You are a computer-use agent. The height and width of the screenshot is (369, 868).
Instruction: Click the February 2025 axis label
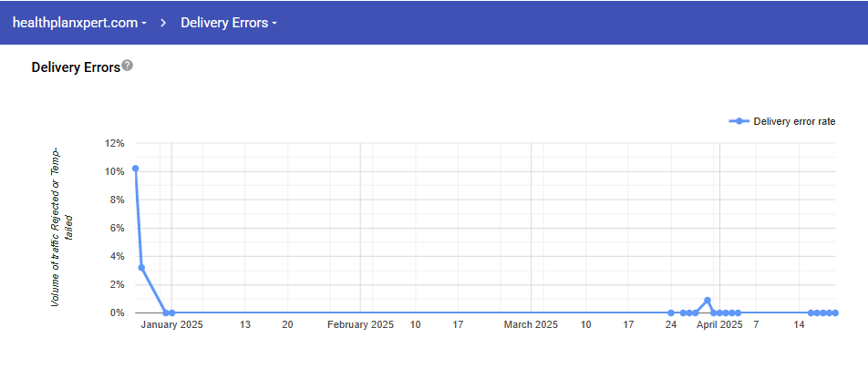pos(360,324)
